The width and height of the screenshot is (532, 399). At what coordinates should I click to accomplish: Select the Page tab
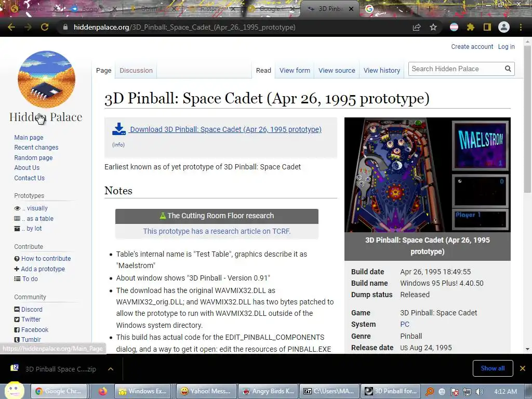coord(103,70)
